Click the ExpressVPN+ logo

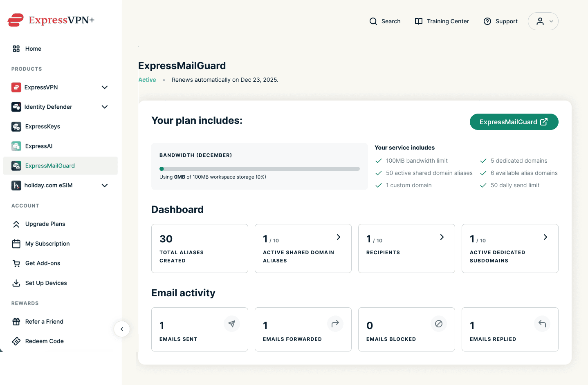51,20
